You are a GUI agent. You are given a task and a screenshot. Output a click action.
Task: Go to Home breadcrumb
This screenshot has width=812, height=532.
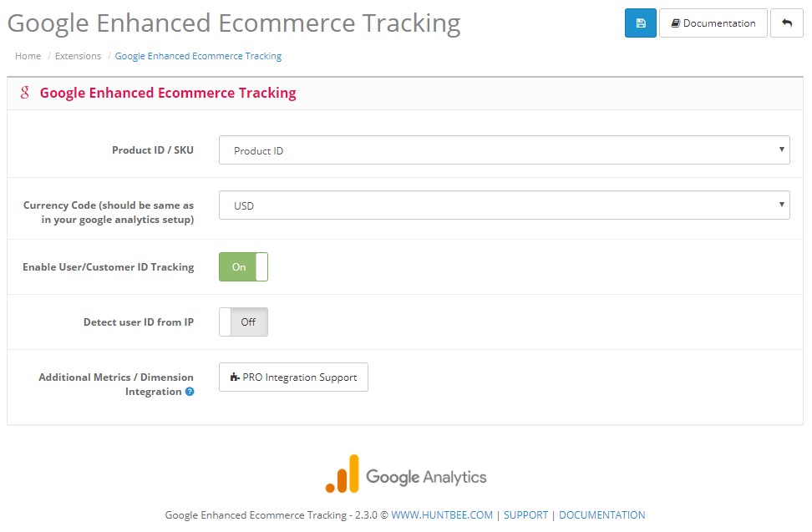28,56
